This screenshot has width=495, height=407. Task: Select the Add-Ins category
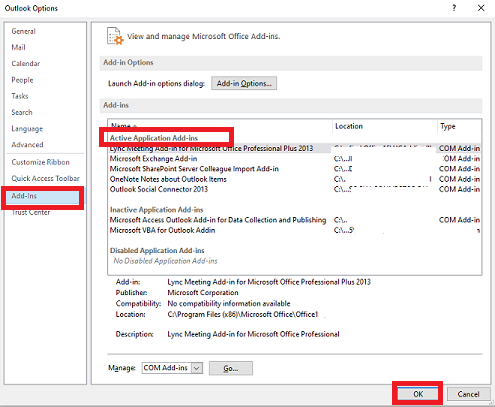tap(43, 196)
